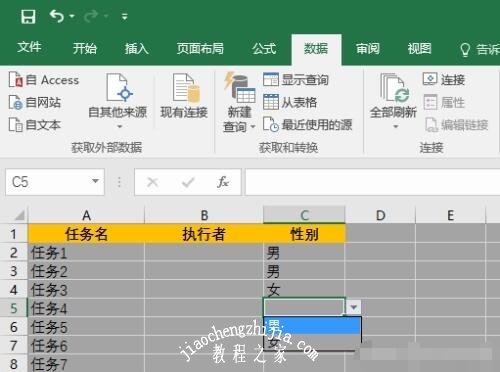
Task: Select the cell containing 任务5
Action: [86, 327]
